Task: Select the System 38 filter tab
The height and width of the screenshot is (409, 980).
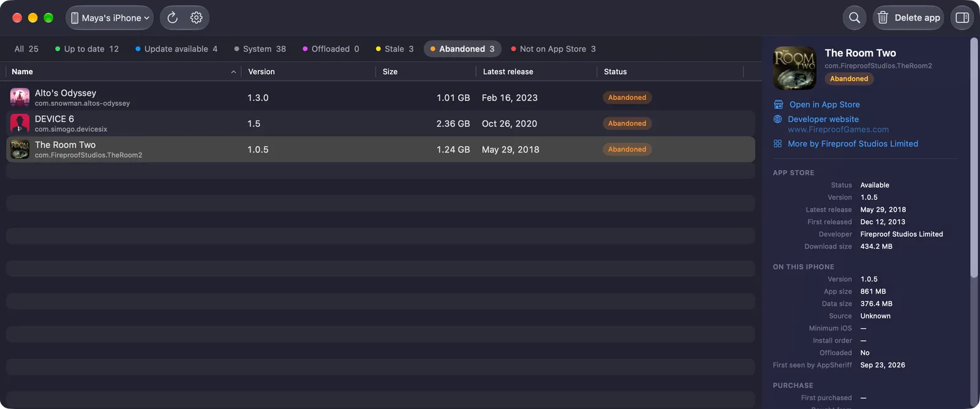Action: pyautogui.click(x=260, y=48)
